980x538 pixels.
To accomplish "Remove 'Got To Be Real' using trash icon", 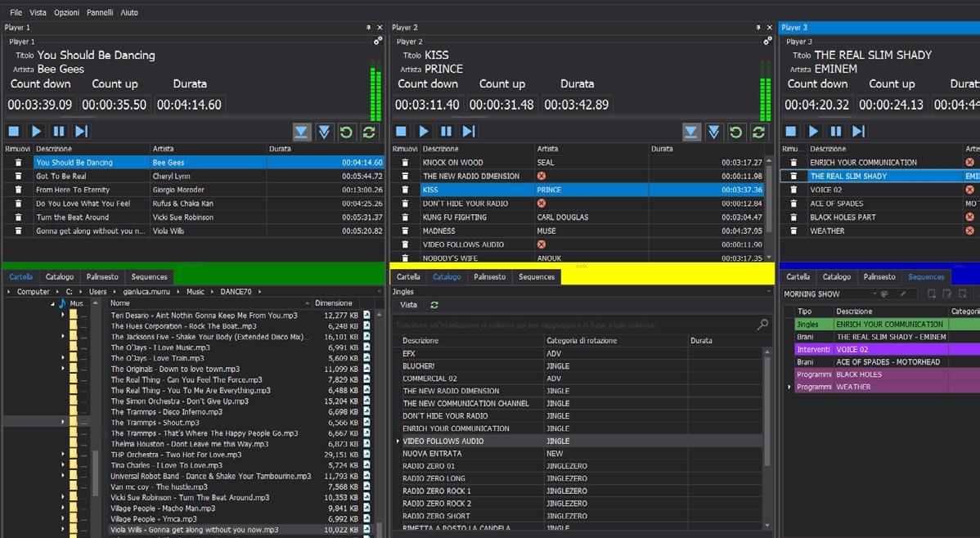I will click(17, 176).
